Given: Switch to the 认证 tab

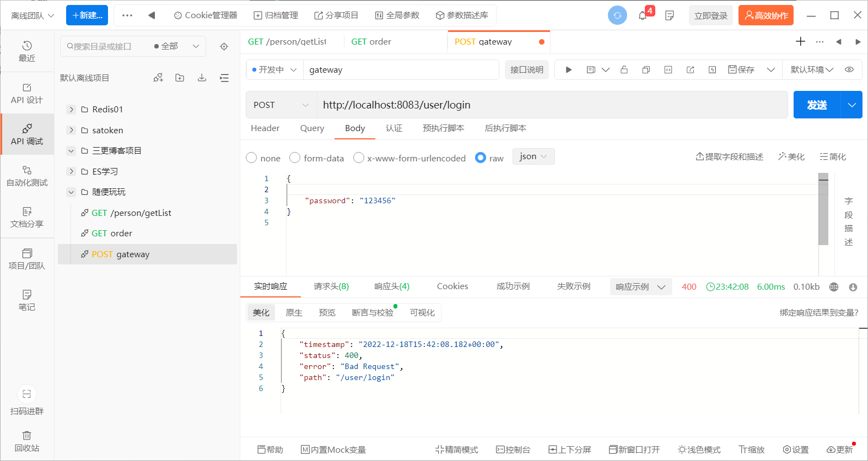Looking at the screenshot, I should [394, 128].
